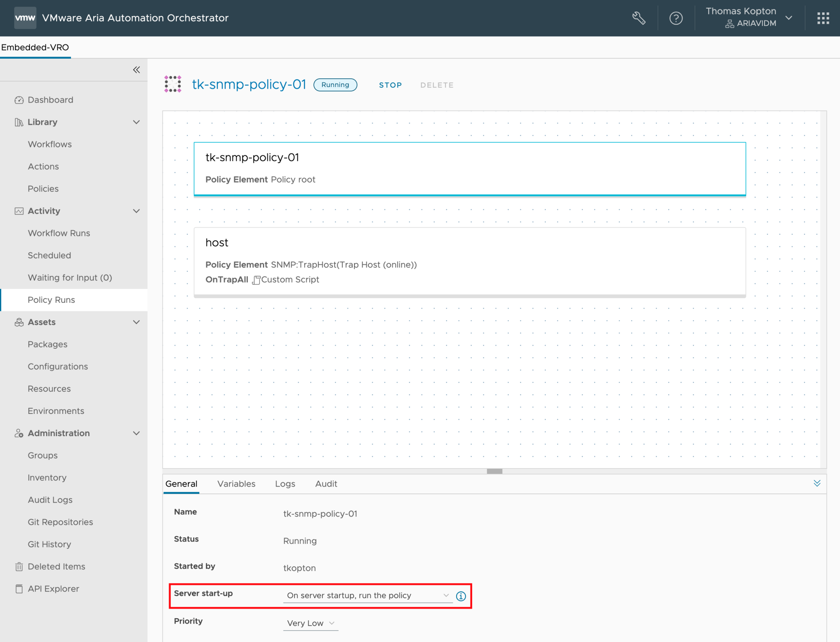Open the app launcher grid icon
Image resolution: width=840 pixels, height=642 pixels.
click(823, 18)
